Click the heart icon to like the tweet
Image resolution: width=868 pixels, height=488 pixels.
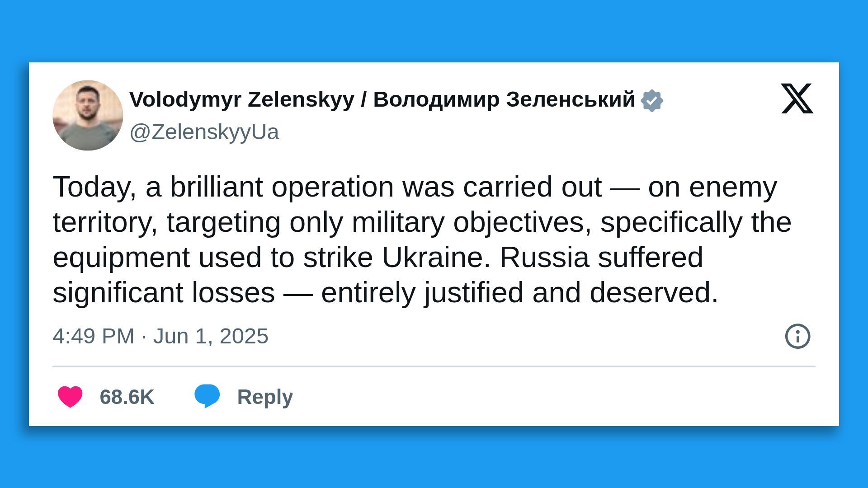[70, 396]
